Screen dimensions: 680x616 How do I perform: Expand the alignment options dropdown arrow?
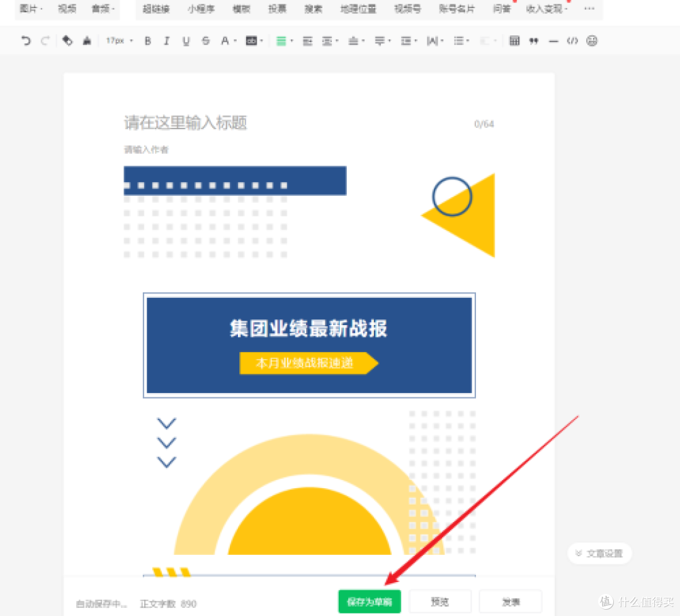pos(292,41)
